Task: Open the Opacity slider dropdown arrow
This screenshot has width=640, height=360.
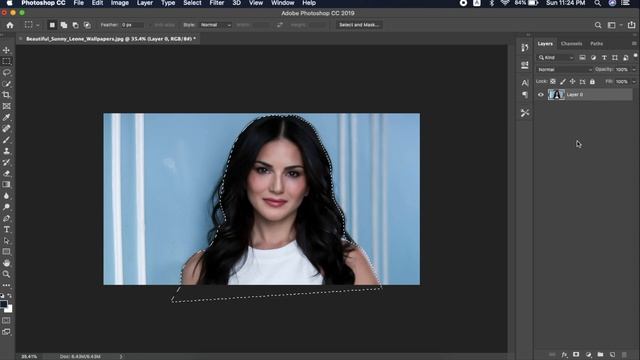Action: click(634, 70)
